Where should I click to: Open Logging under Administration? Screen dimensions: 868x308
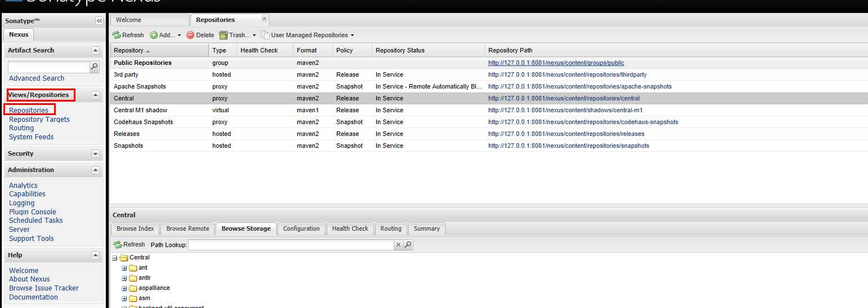[22, 203]
